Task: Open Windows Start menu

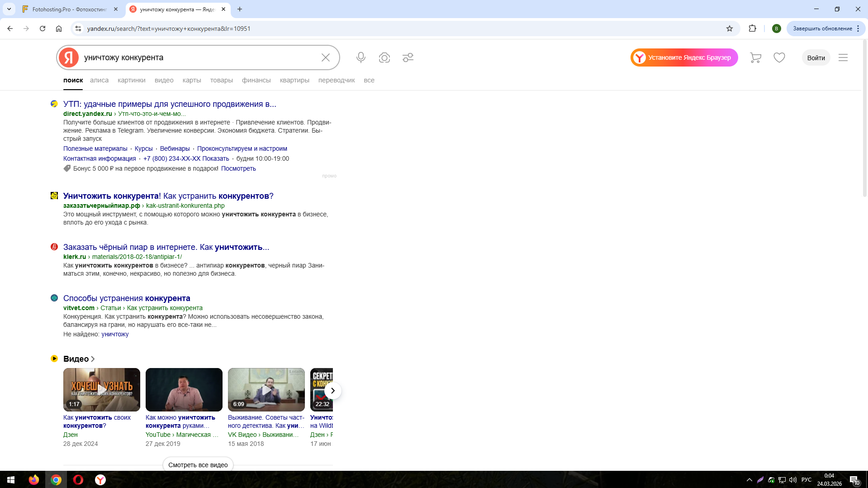Action: (x=11, y=480)
